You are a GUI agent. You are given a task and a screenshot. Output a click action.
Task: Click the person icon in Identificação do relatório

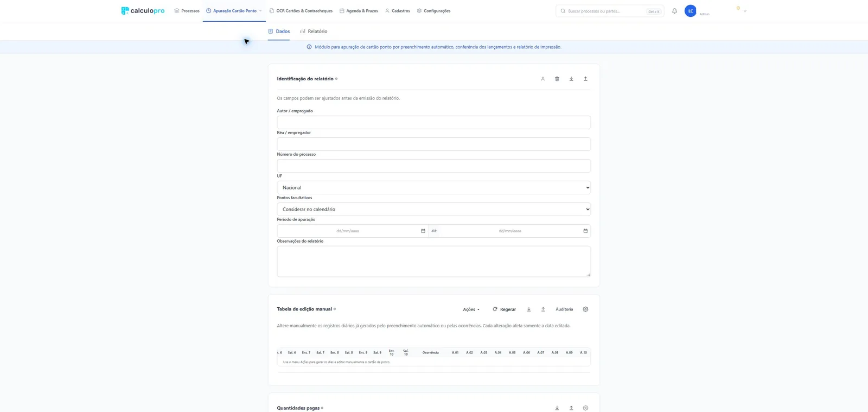(542, 79)
